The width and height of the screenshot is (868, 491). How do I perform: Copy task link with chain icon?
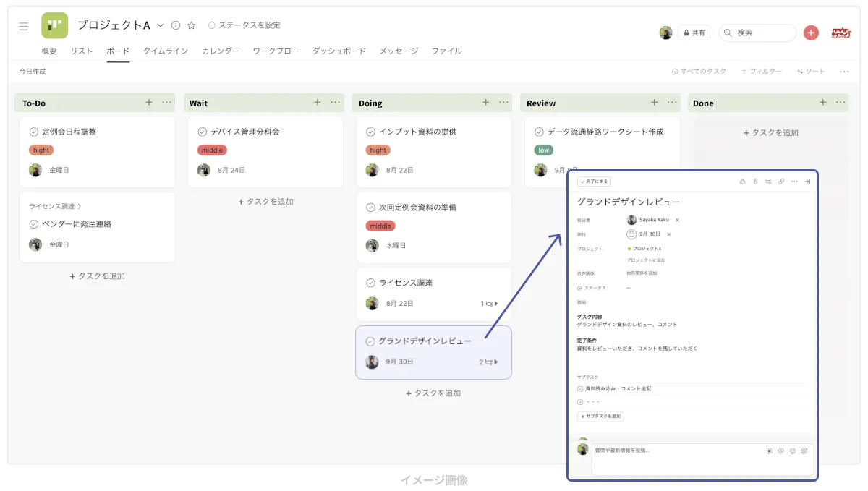781,182
